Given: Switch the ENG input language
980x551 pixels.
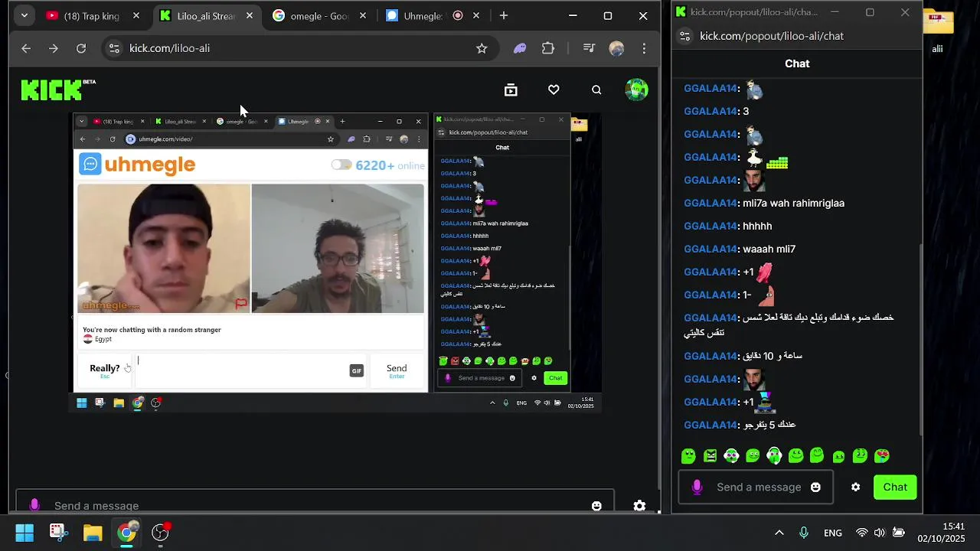Looking at the screenshot, I should [x=833, y=533].
